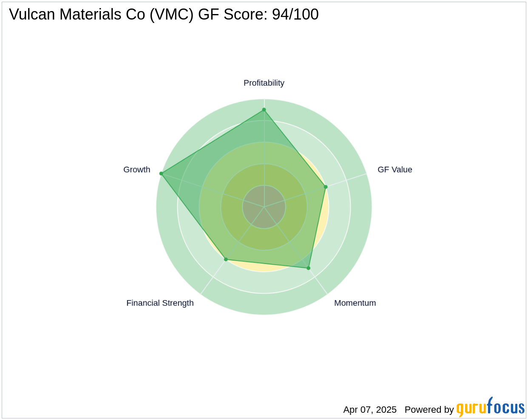Click the Powered by text
Screen dimensions: 528x420
click(x=429, y=410)
